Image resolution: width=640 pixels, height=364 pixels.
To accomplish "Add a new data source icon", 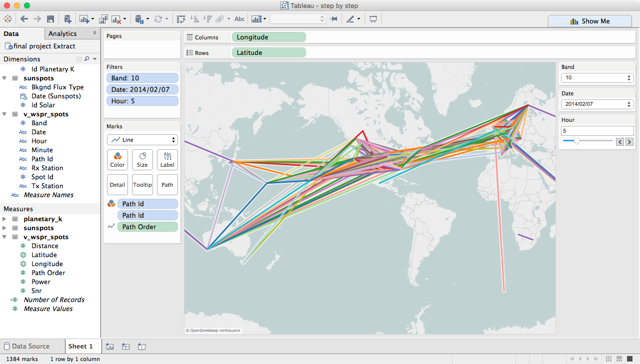I will tap(67, 19).
